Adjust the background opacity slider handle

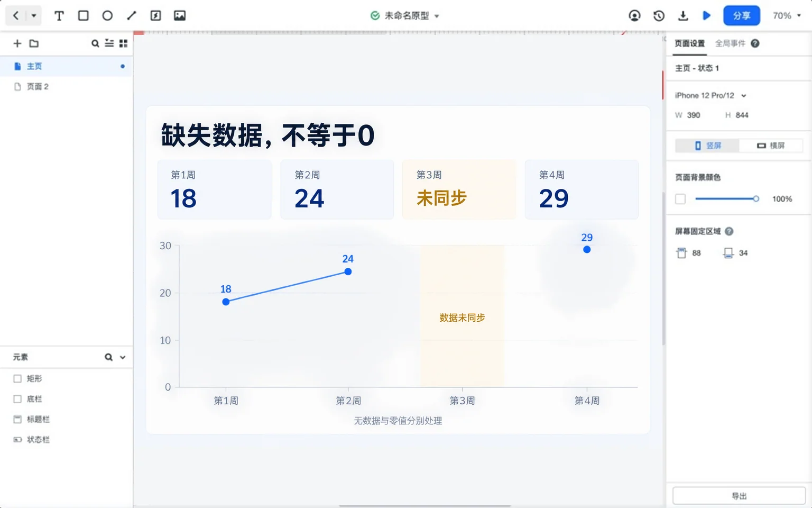[x=756, y=199]
